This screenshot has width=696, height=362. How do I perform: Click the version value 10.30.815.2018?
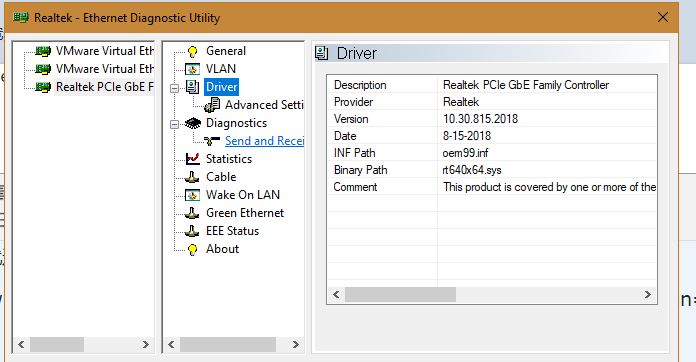[x=480, y=119]
